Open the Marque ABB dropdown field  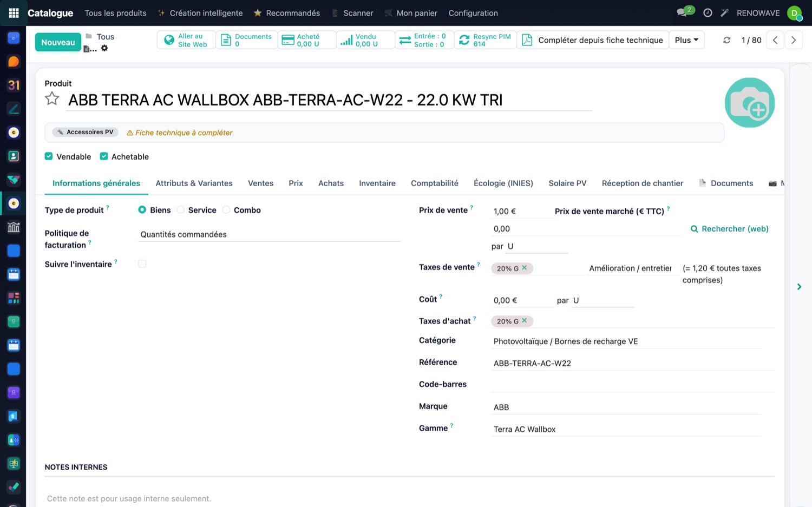click(626, 407)
